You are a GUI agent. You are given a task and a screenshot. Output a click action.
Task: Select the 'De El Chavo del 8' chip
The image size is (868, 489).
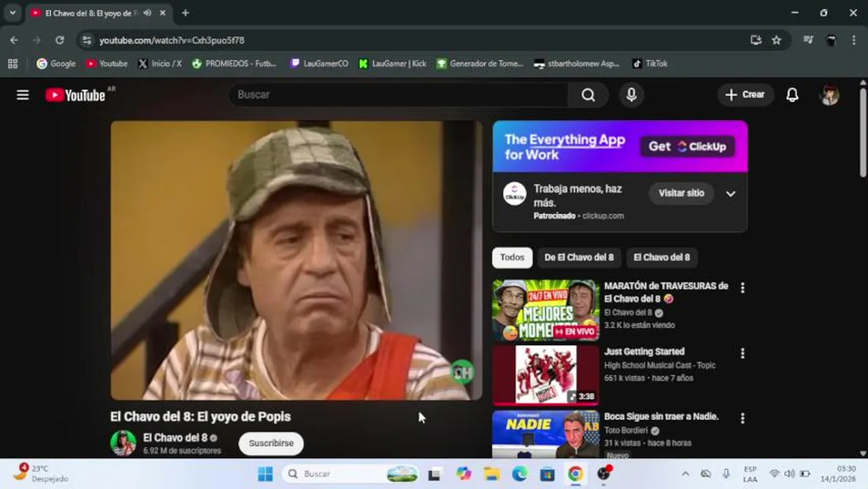point(579,257)
